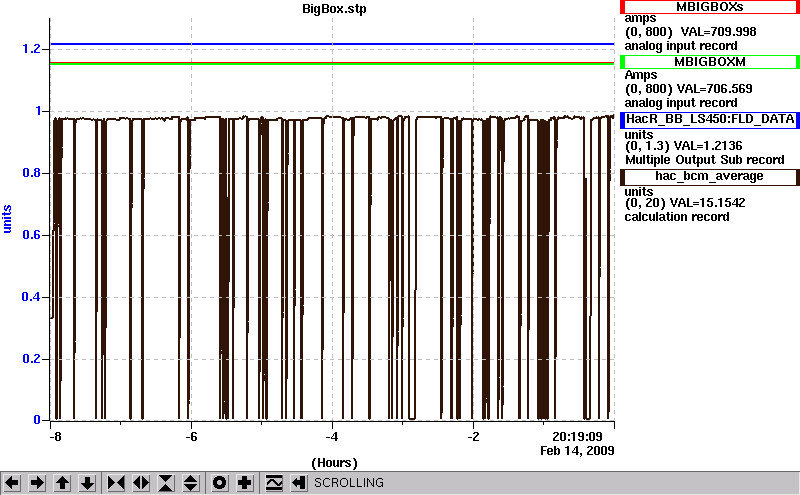Click the -6 x-axis tick label
This screenshot has height=495, width=800.
(x=191, y=437)
